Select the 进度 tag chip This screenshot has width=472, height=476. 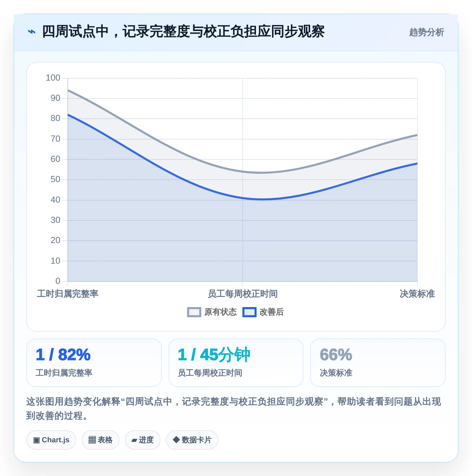coord(143,440)
